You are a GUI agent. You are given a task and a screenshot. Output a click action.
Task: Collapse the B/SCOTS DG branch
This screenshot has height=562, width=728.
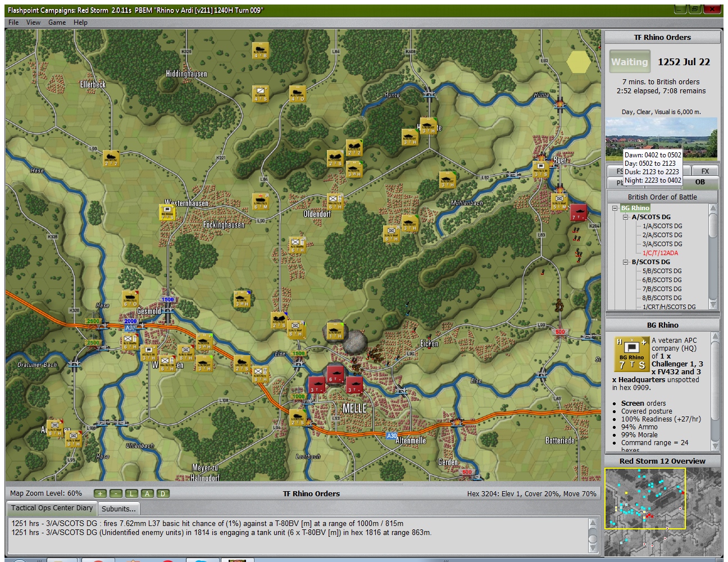[x=625, y=262]
